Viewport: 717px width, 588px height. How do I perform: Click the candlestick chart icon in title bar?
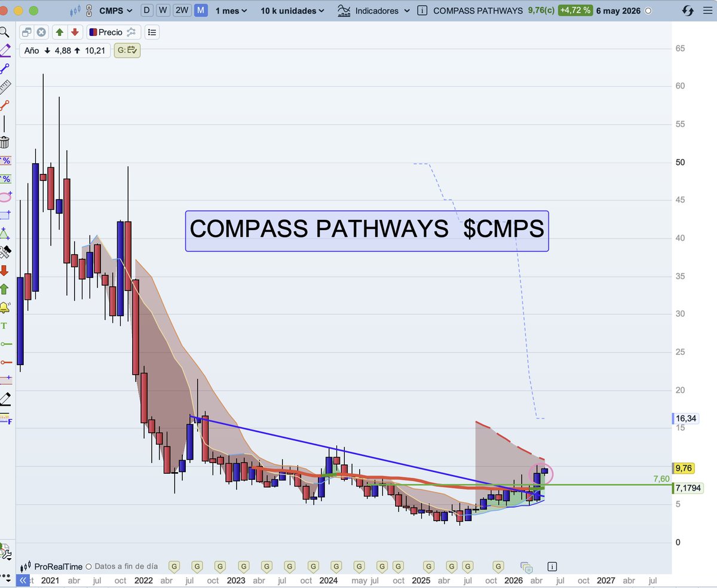[x=75, y=11]
